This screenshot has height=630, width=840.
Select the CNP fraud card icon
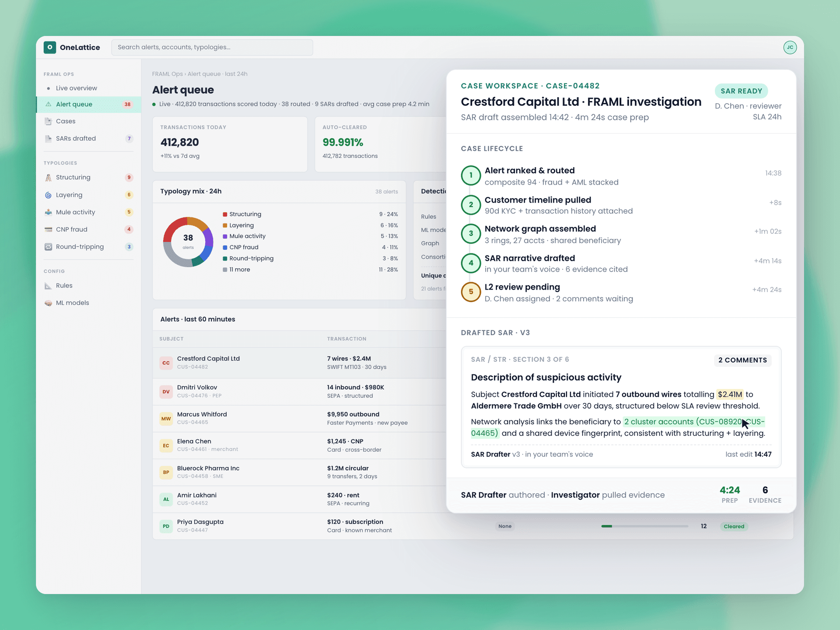point(49,229)
